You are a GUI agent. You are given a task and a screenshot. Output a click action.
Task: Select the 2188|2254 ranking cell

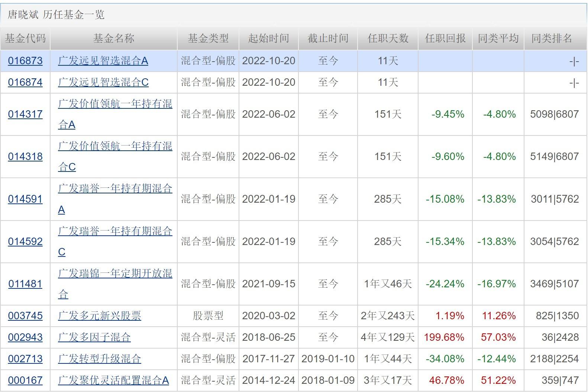(x=555, y=359)
